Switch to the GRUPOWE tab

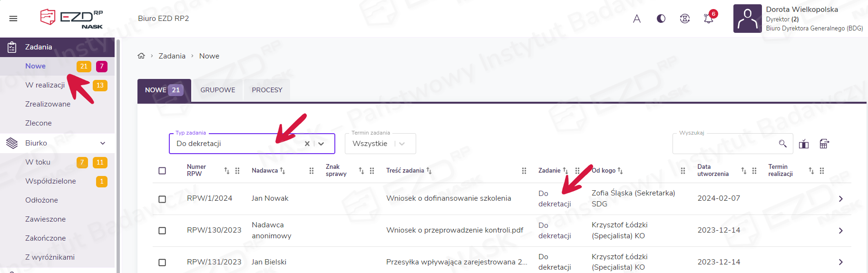(217, 90)
